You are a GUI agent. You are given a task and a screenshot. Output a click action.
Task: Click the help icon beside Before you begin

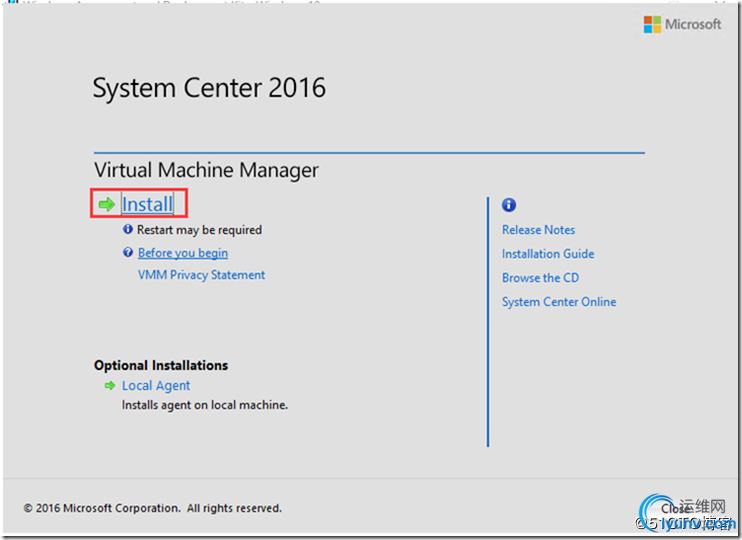click(x=128, y=252)
